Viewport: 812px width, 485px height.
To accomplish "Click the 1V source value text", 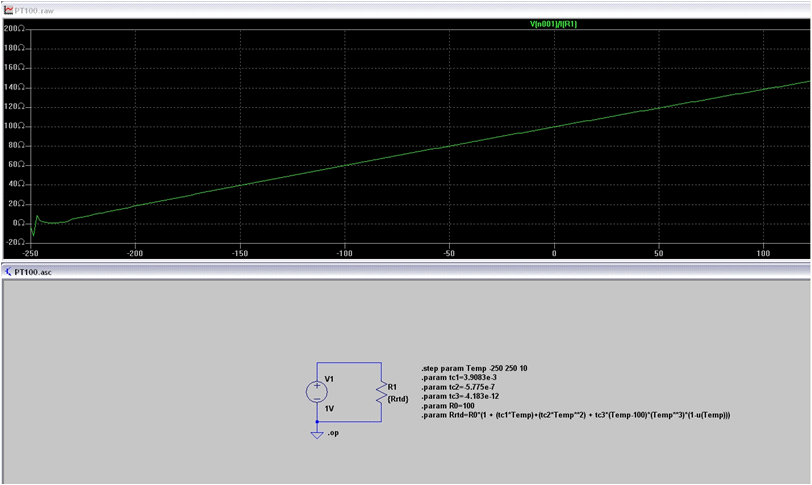I will pyautogui.click(x=329, y=409).
